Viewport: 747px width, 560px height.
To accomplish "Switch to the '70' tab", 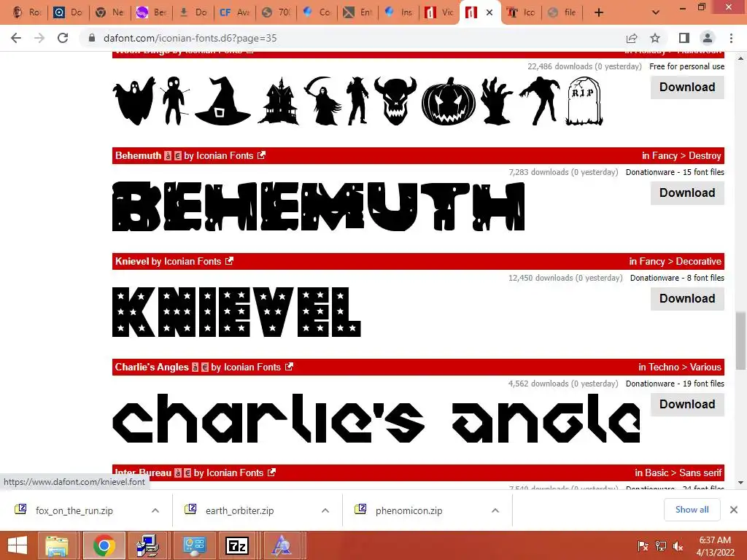I will coord(276,12).
